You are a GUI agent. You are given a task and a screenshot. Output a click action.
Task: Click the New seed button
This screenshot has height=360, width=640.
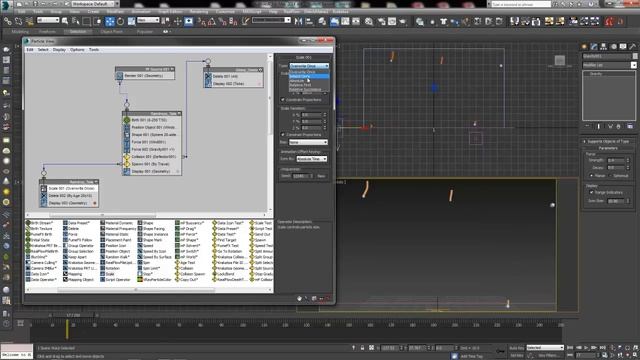point(321,176)
